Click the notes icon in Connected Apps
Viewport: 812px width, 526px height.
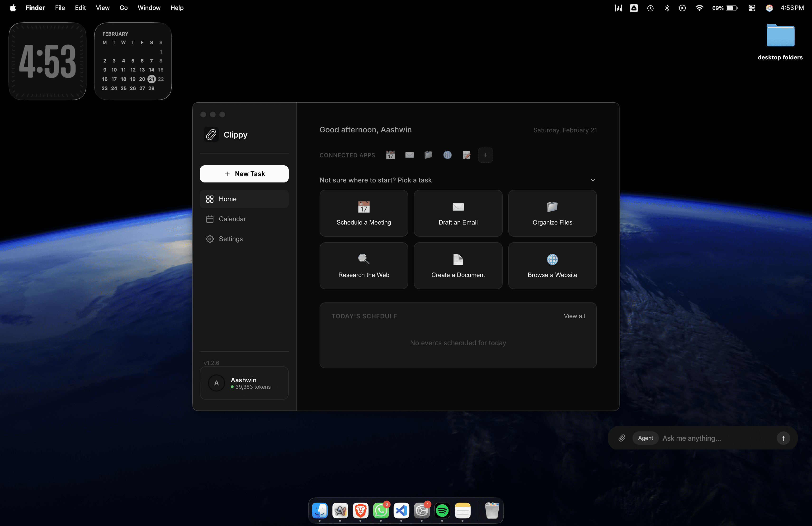tap(466, 155)
